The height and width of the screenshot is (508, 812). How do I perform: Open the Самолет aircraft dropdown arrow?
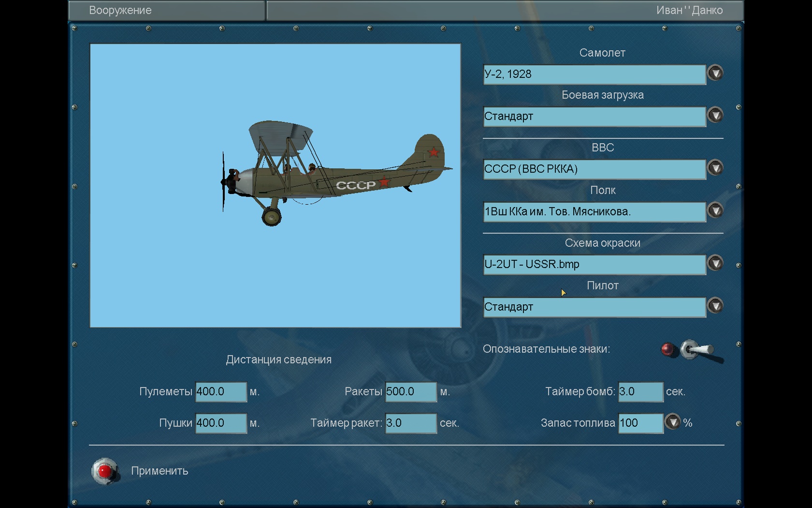(x=715, y=73)
